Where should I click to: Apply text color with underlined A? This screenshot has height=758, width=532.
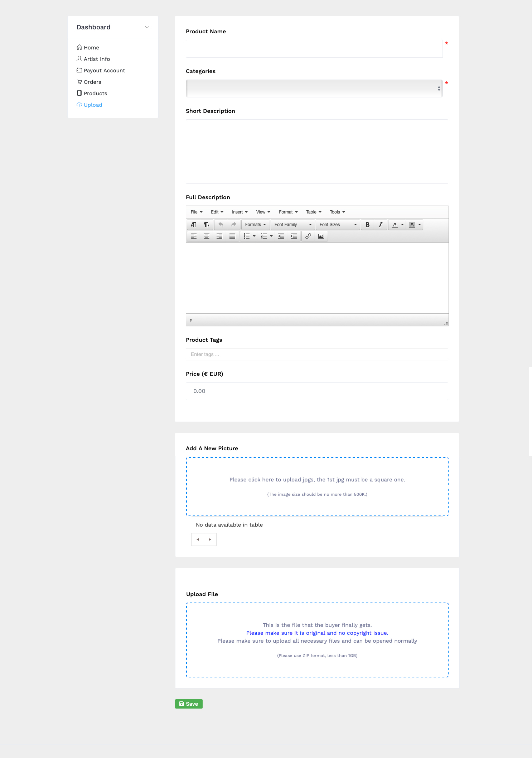395,225
